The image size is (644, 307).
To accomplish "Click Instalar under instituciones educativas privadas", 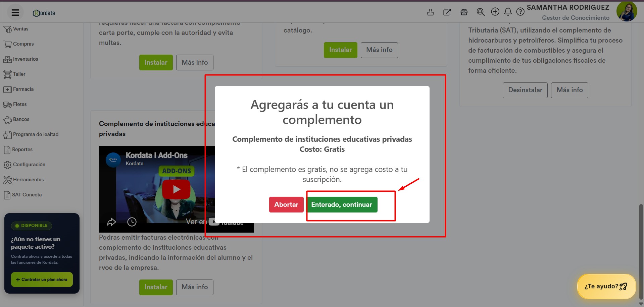I will click(156, 287).
